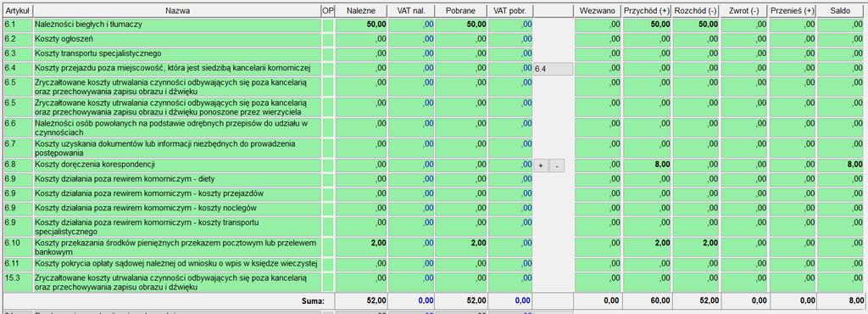Screen dimensions: 868x314
Task: Click the VAT pobr. column header
Action: 509,10
